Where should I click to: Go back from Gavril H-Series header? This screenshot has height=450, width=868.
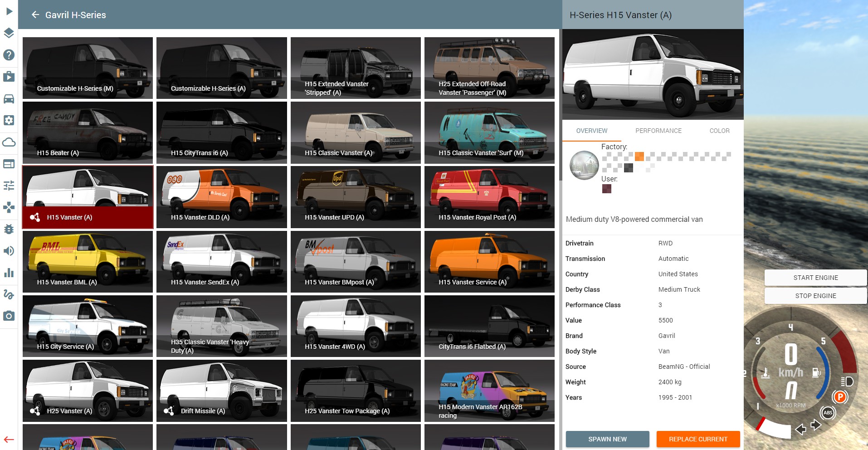pos(35,15)
